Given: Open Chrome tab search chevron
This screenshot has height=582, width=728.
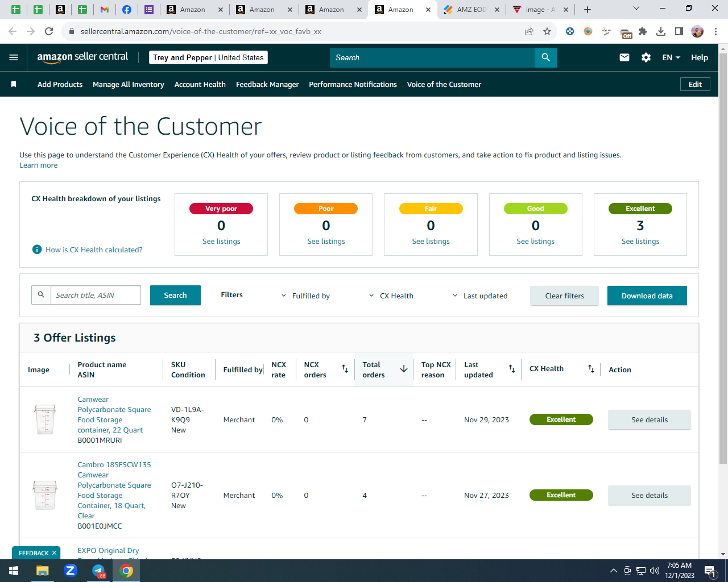Looking at the screenshot, I should pos(636,9).
